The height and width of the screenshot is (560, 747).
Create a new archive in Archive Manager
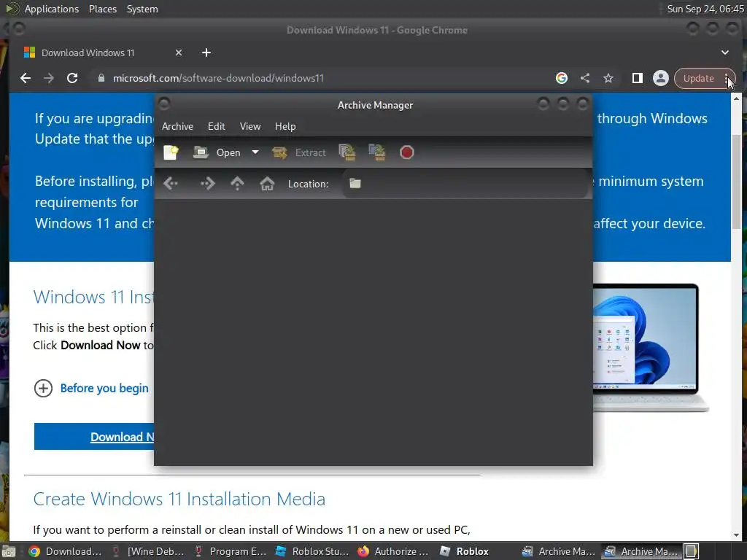tap(171, 152)
